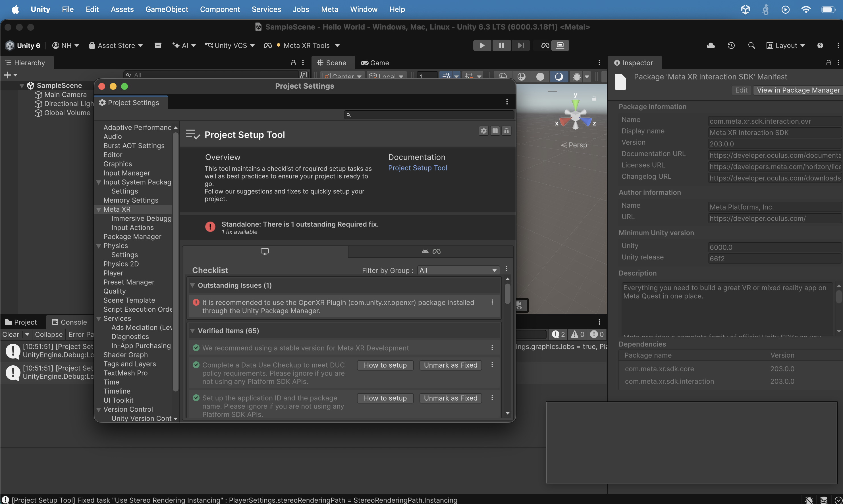The image size is (843, 504).
Task: Click the Unity Hub cube icon in macOS menu bar
Action: click(x=745, y=9)
